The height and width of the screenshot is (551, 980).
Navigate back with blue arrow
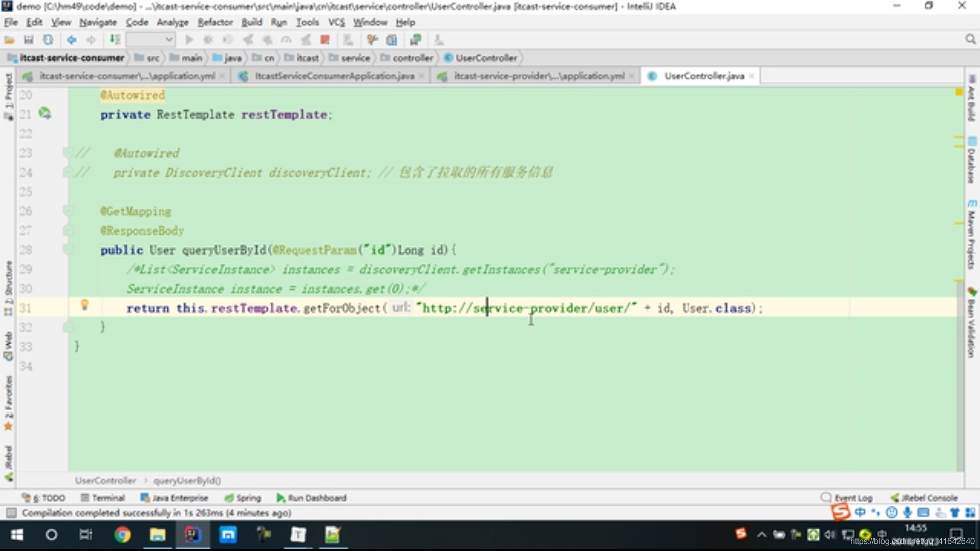coord(71,40)
